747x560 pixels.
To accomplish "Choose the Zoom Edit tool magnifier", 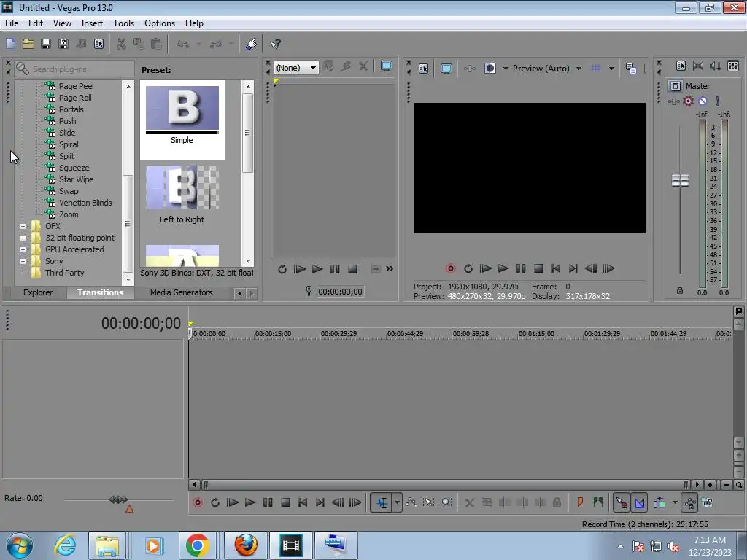I will pos(446,502).
